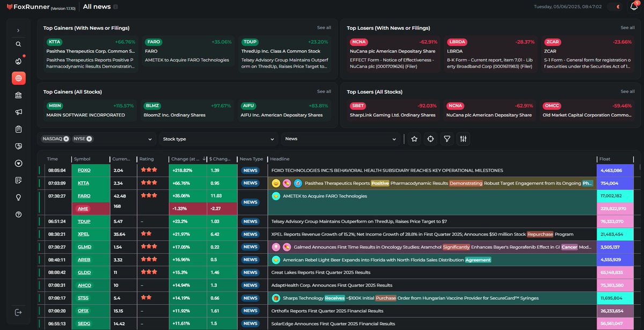The width and height of the screenshot is (644, 330).
Task: Open the BlomZ BLMZ gainer card
Action: [187, 111]
